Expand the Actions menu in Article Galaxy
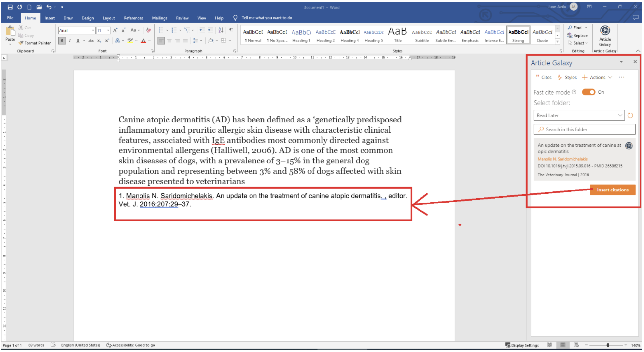Screen dimensions: 644x352 point(598,78)
